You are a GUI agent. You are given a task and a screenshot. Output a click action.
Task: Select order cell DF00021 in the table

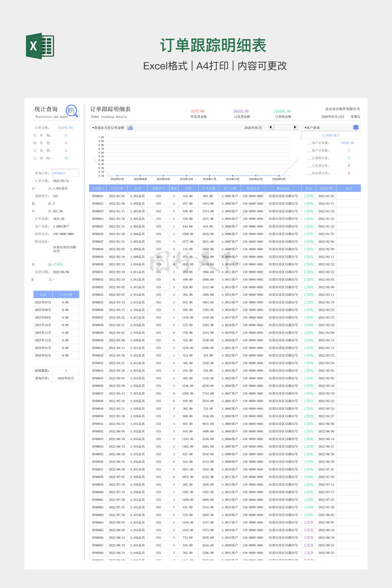click(98, 196)
